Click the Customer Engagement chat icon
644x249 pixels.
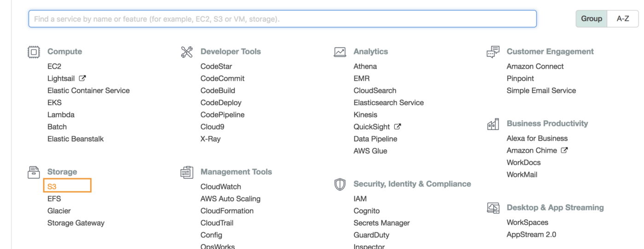pyautogui.click(x=493, y=52)
